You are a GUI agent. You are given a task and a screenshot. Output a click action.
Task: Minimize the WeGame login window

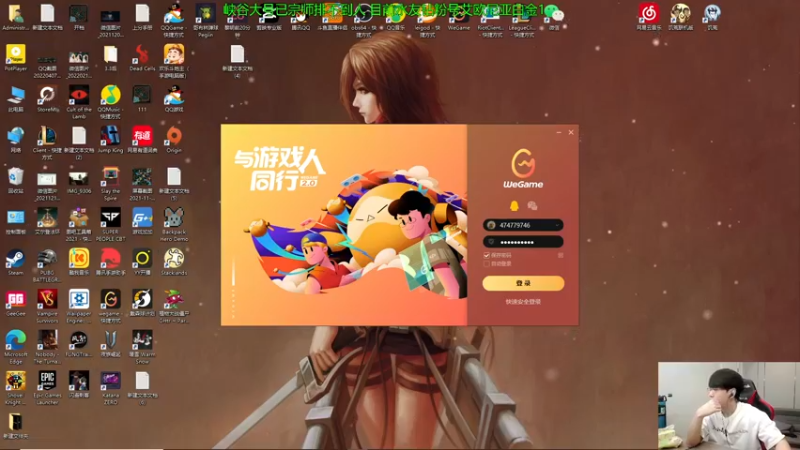coord(559,132)
